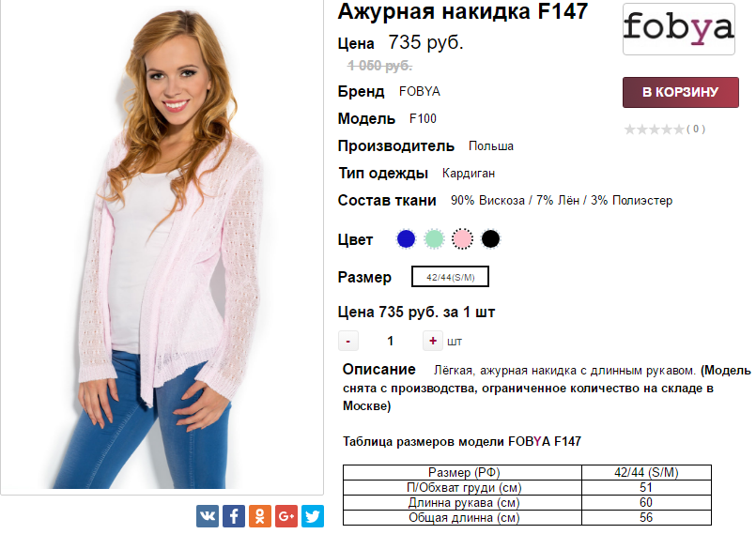Share the product on Facebook
The width and height of the screenshot is (756, 534).
(234, 516)
